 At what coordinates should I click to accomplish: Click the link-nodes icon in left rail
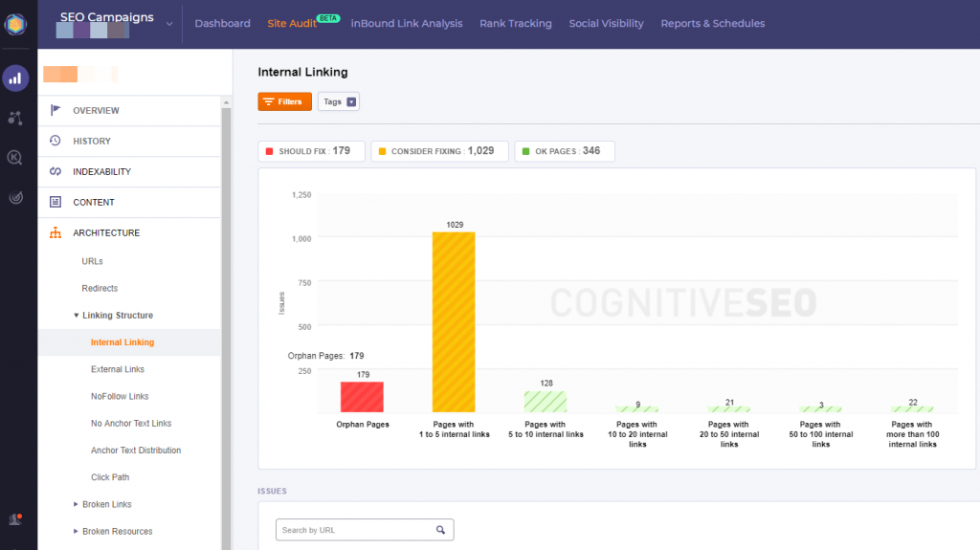15,119
